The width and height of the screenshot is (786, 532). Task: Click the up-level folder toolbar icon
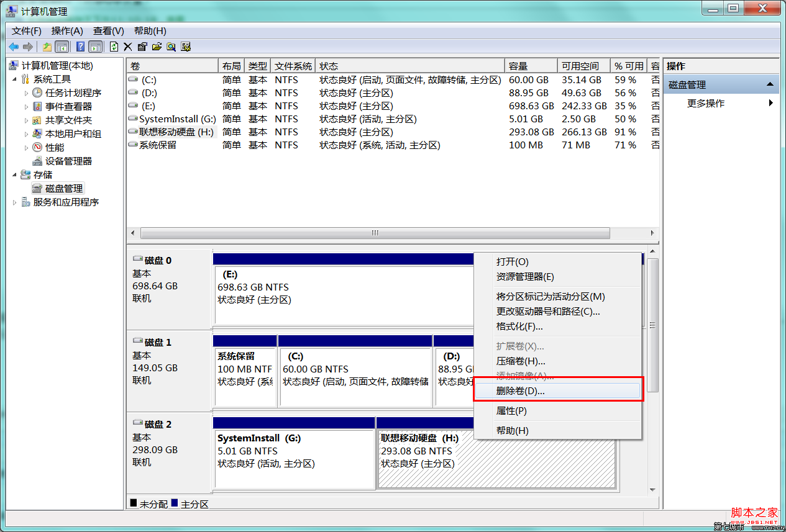point(47,47)
